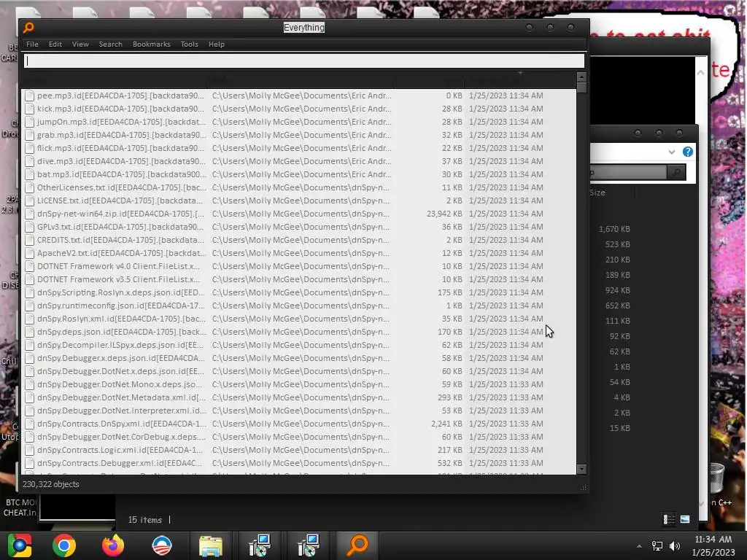This screenshot has width=747, height=560.
Task: Switch Explorer to large thumbnails view icon
Action: [x=685, y=519]
